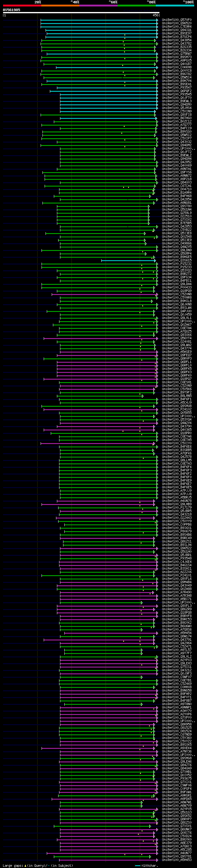Open hit UniRef100_B9SE97
This screenshot has width=197, height=868.
click(177, 33)
